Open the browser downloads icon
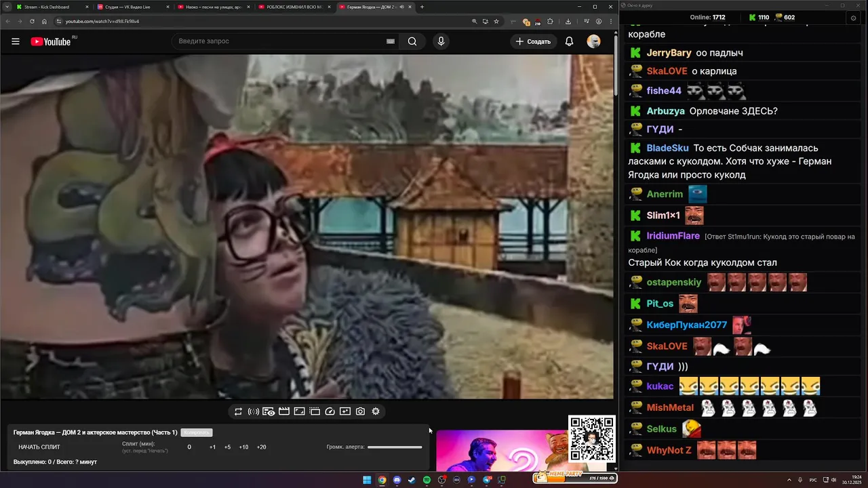 (568, 21)
